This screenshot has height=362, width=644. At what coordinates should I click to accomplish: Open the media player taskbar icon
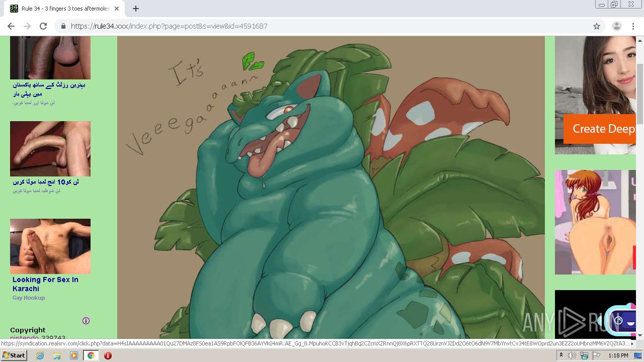pos(74,355)
